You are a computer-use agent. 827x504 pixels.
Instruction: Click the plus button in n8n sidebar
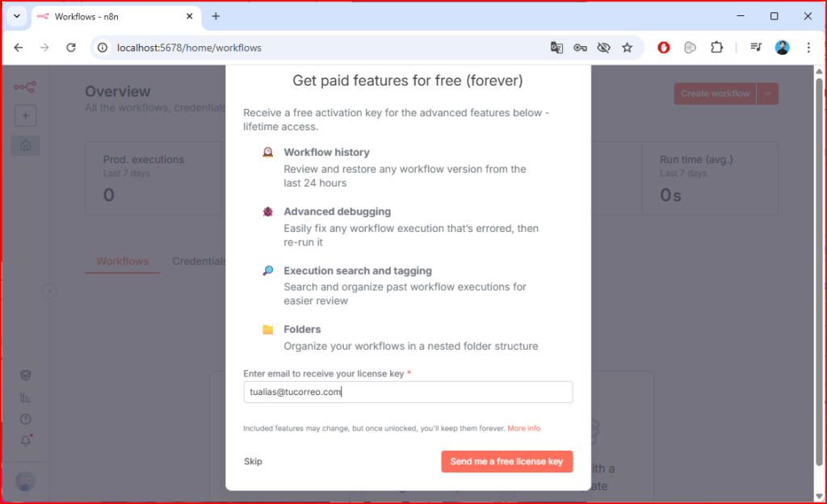pos(26,116)
